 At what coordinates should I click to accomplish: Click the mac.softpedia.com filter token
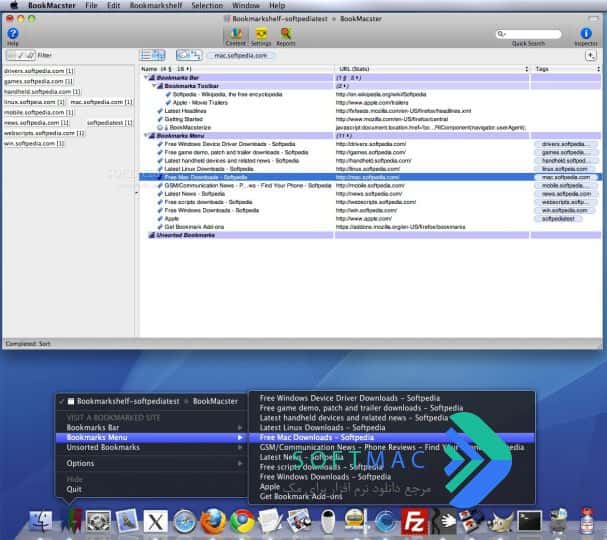point(240,55)
